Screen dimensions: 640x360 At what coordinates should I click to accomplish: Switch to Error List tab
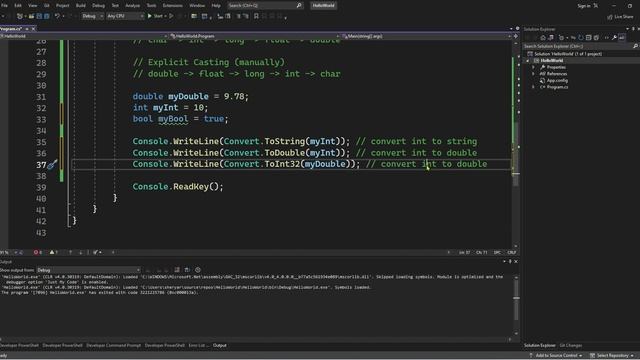[x=197, y=346]
